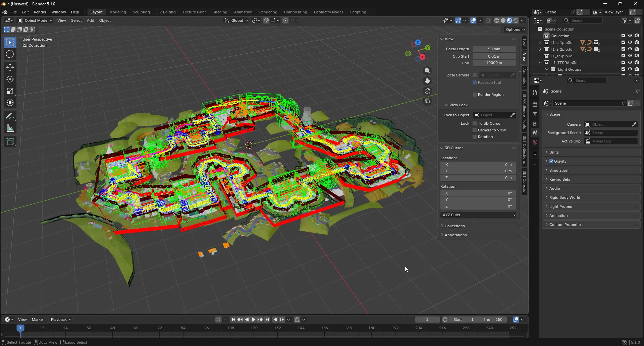This screenshot has width=644, height=346.
Task: Exclude L1_TERRA.p3d collection via checkbox
Action: click(623, 63)
